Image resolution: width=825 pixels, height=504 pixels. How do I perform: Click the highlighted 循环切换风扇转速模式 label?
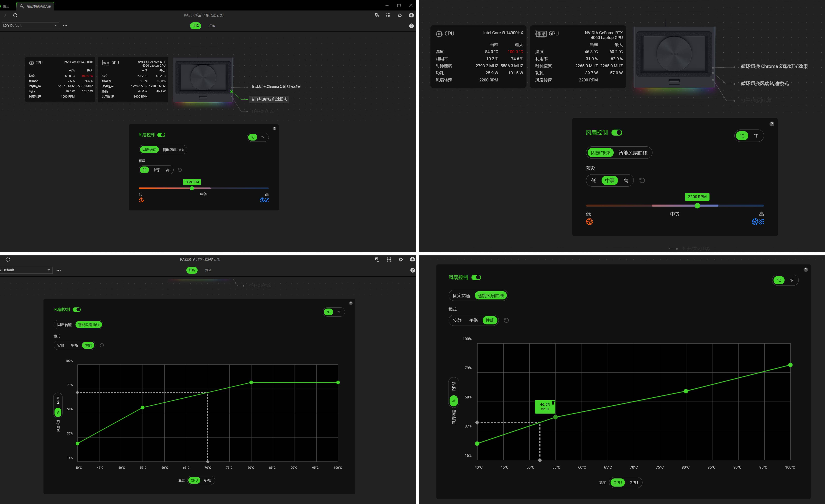(x=269, y=99)
